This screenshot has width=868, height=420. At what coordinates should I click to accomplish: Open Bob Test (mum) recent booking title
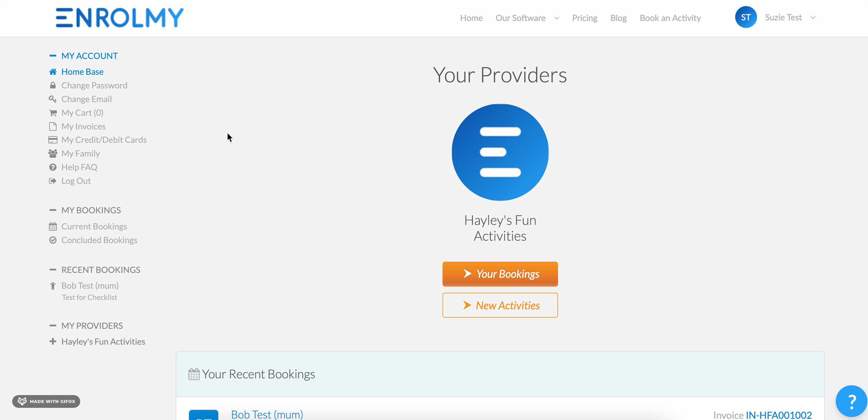(267, 414)
